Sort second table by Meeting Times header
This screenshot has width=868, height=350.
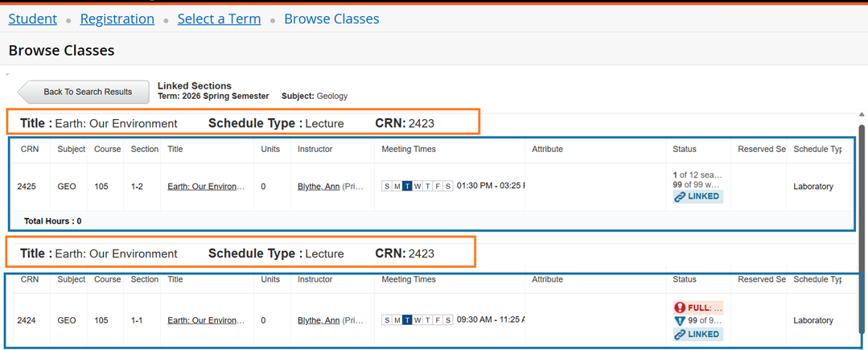pos(409,279)
